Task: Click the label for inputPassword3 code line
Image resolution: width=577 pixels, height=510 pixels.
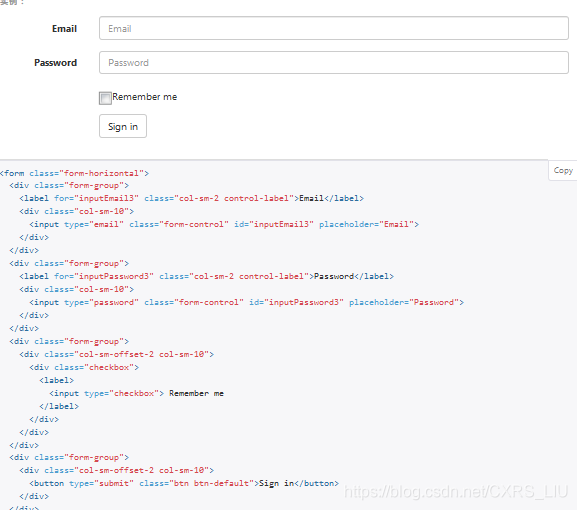Action: (x=206, y=276)
